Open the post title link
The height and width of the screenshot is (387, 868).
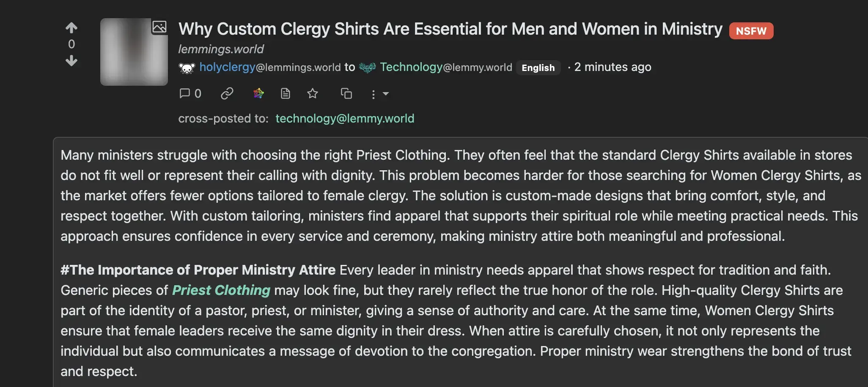pyautogui.click(x=450, y=29)
